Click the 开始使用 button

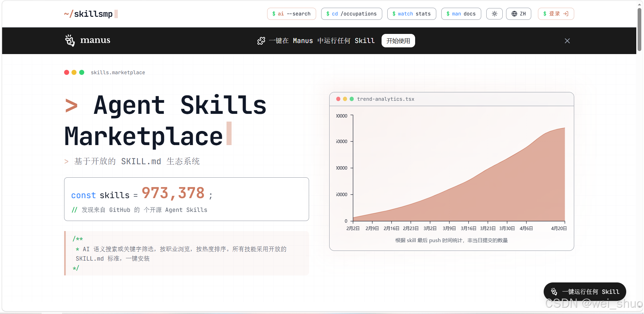(x=398, y=41)
